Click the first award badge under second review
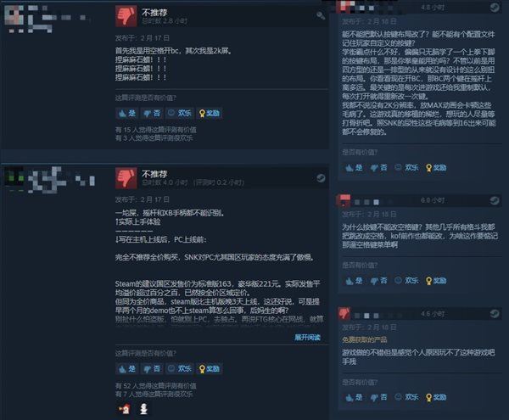The image size is (509, 420). coord(125,409)
